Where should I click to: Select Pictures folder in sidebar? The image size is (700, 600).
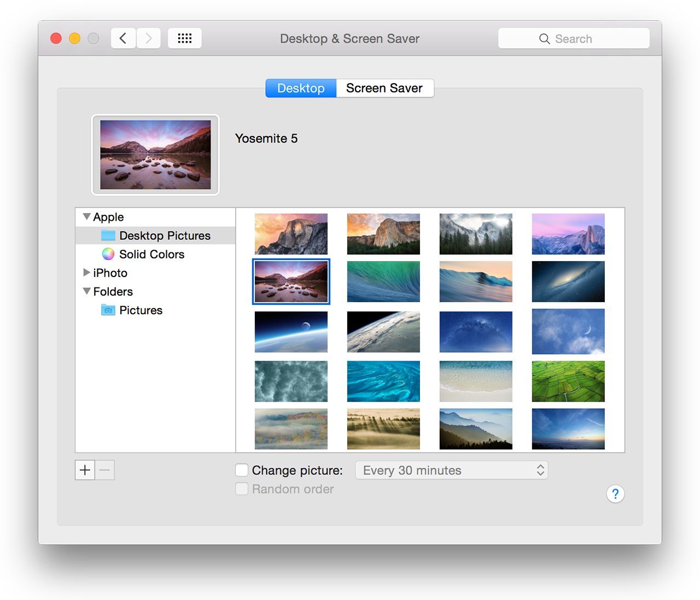(x=155, y=310)
